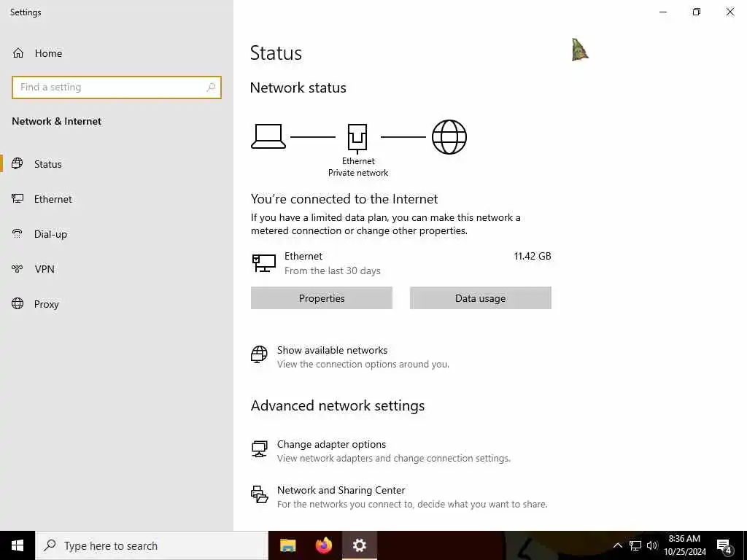
Task: Open Network and Sharing Center link
Action: pyautogui.click(x=341, y=490)
